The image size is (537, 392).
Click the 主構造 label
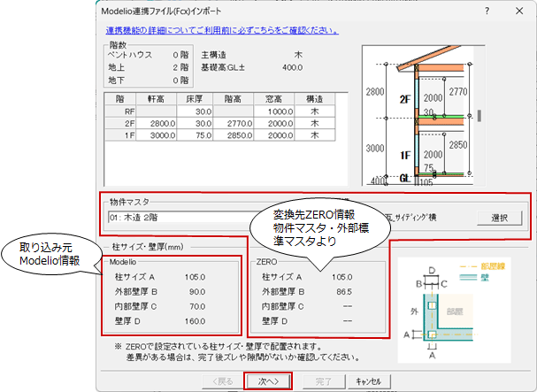coord(213,55)
